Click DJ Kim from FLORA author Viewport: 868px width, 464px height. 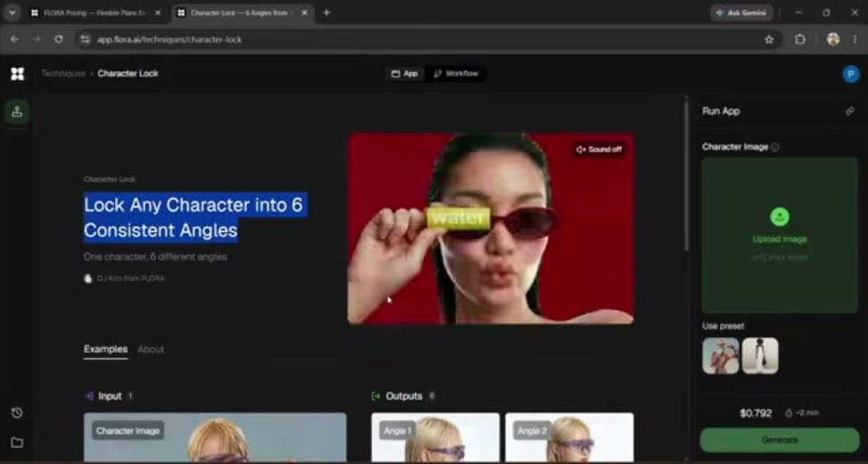[124, 278]
